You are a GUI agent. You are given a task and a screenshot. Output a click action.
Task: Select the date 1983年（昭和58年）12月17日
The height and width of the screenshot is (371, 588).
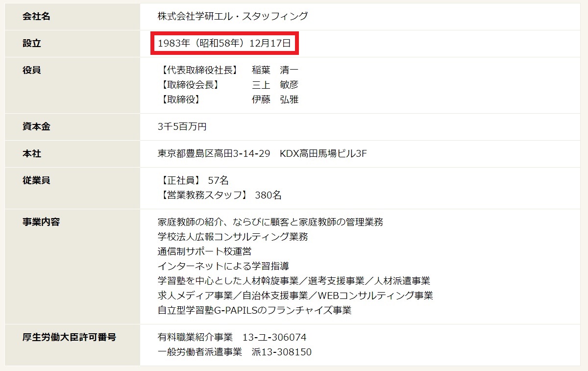point(224,43)
